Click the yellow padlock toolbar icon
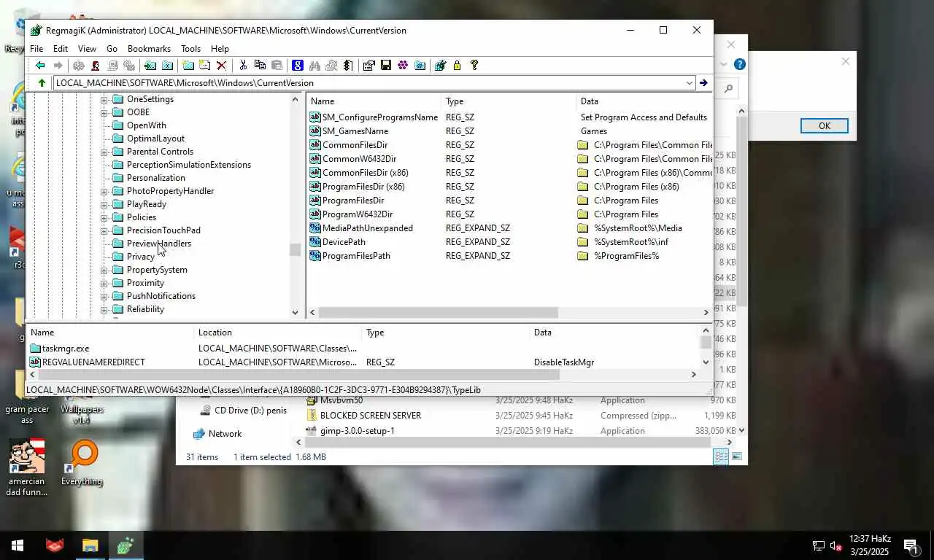Viewport: 934px width, 560px height. [457, 66]
